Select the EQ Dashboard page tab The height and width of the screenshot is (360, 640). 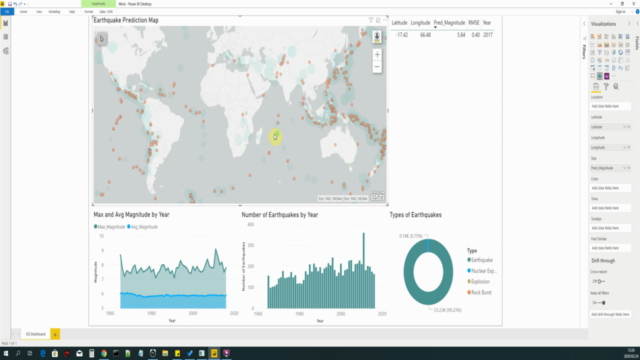point(36,334)
